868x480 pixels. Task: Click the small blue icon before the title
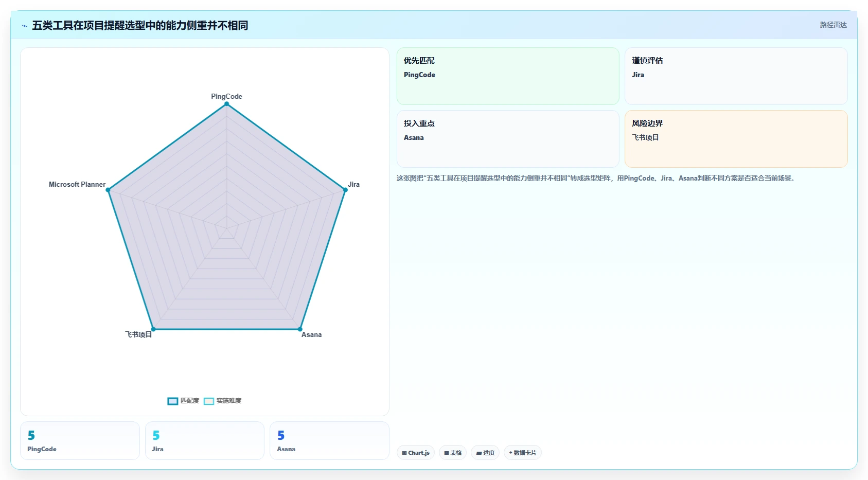tap(24, 26)
